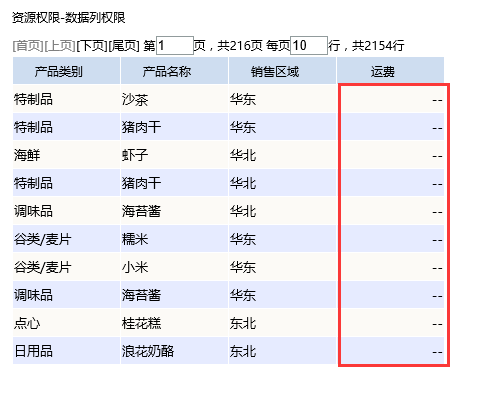Select the 产品名称 column header
Screen dimensions: 483x398
[x=174, y=71]
